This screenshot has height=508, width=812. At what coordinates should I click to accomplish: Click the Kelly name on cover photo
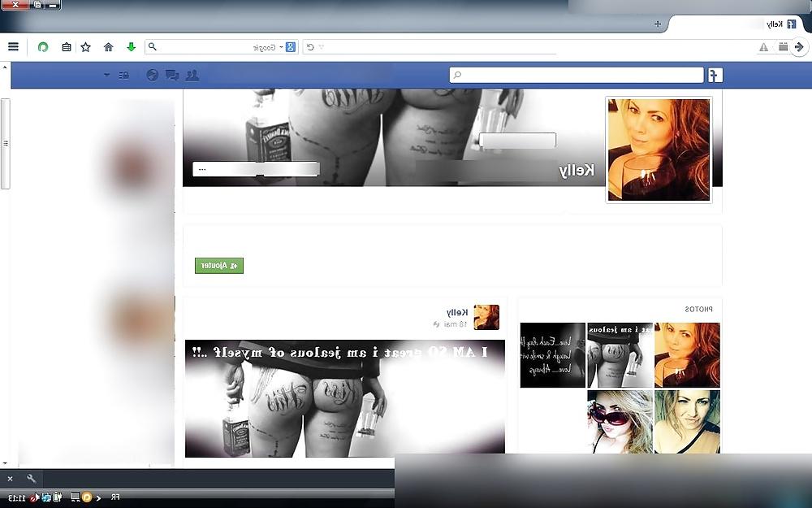pos(577,170)
